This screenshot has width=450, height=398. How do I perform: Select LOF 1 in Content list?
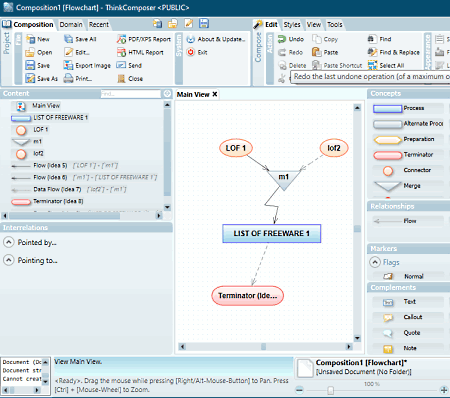tap(32, 130)
